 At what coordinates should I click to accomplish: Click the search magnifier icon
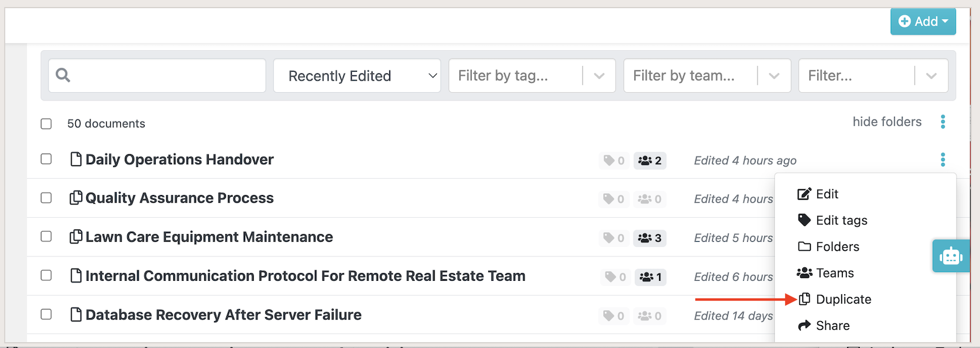63,75
